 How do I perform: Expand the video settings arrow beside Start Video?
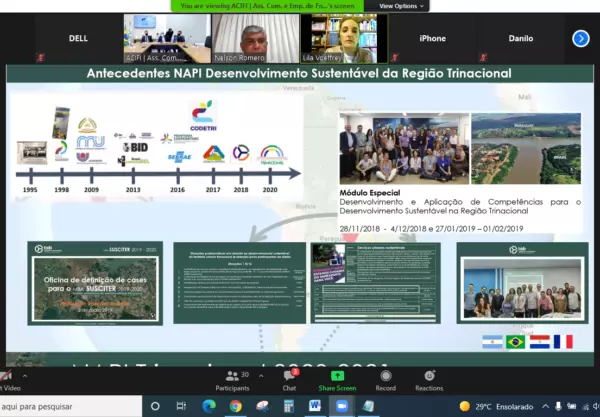pos(27,375)
